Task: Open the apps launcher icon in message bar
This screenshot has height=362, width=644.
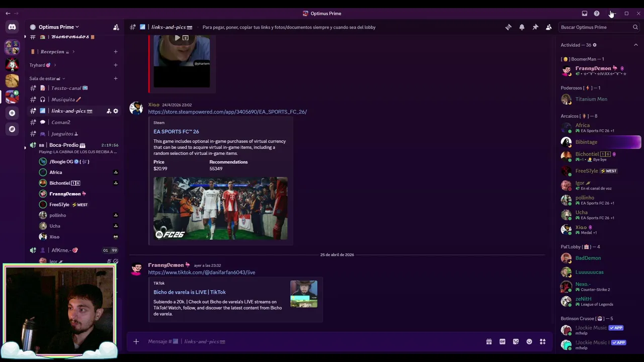Action: point(542,342)
